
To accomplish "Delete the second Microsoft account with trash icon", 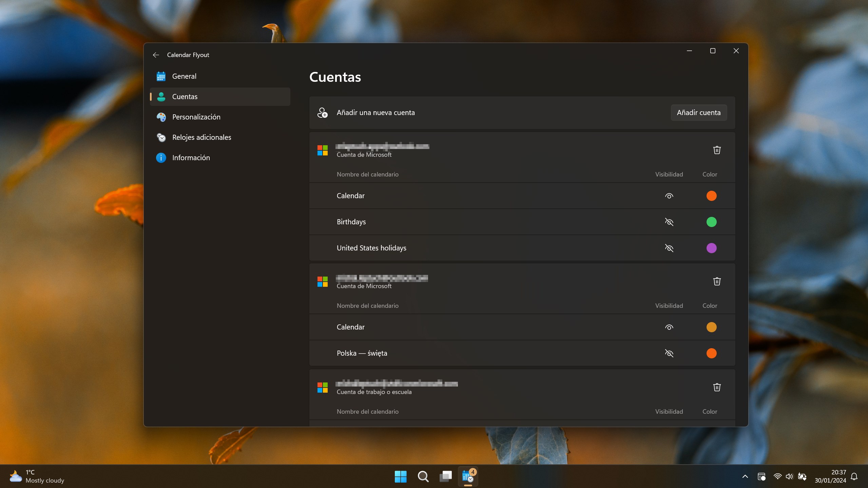I will point(716,281).
